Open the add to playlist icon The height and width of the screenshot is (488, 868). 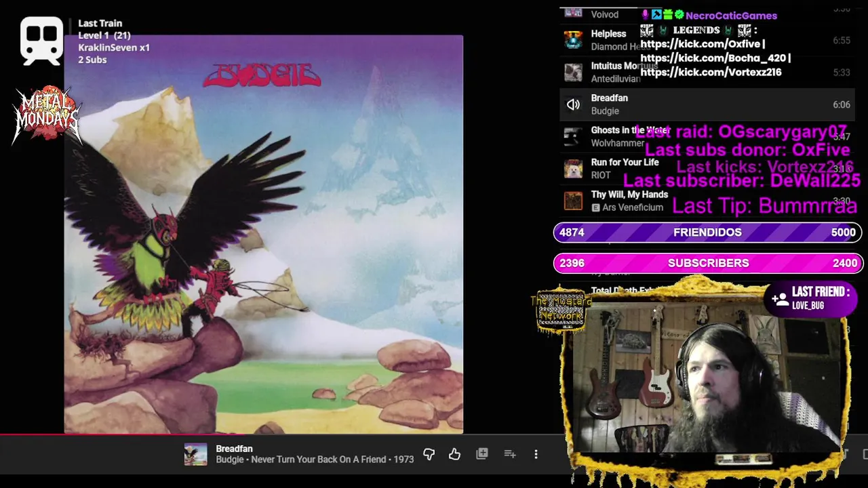[509, 454]
